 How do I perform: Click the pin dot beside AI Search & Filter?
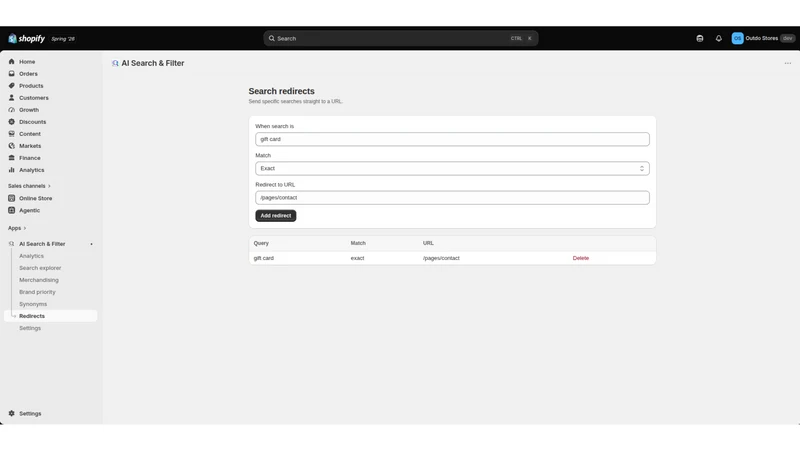coord(91,244)
